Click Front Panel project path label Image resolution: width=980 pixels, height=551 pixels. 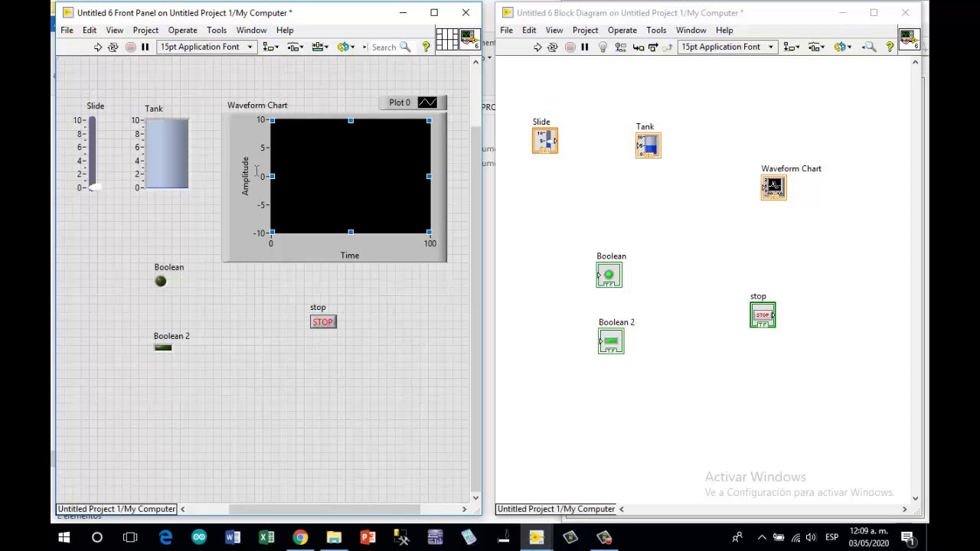[x=116, y=509]
